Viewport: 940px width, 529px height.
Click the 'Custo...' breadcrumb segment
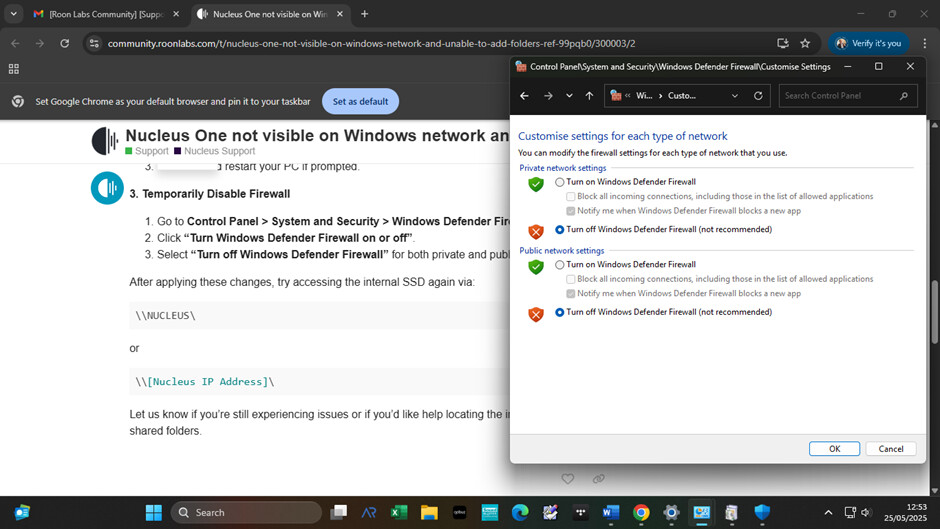682,96
